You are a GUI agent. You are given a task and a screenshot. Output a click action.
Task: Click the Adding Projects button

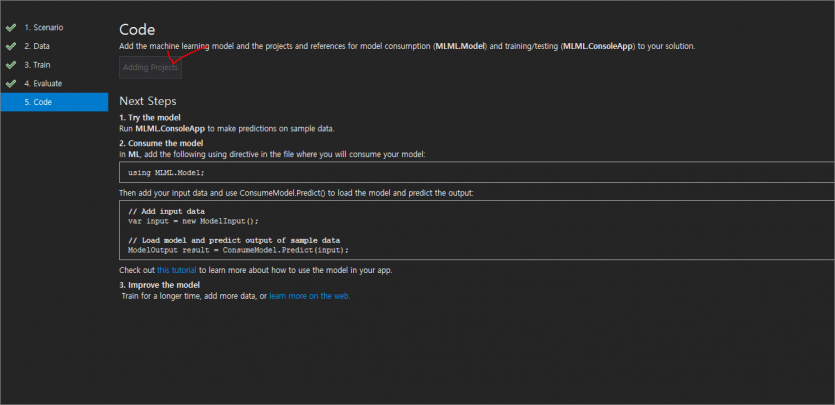[x=150, y=68]
